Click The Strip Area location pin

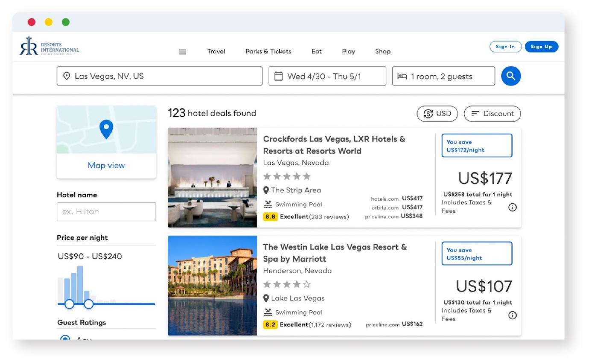click(x=266, y=190)
